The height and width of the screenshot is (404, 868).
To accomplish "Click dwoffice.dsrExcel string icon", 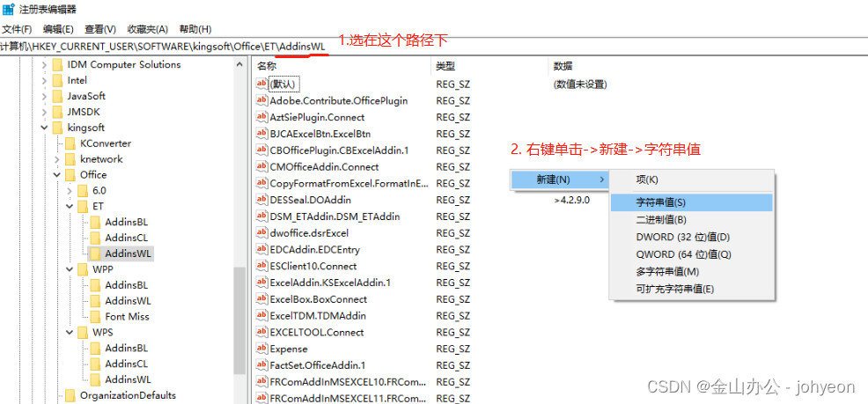I will coord(261,232).
